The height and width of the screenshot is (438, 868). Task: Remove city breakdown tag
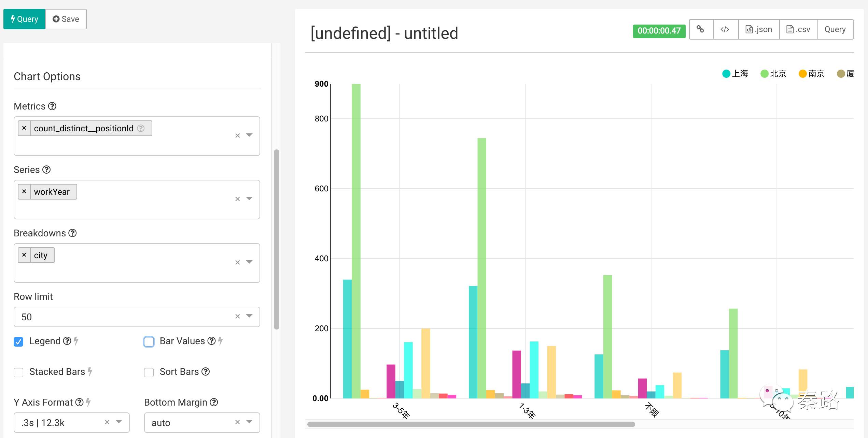click(x=24, y=255)
